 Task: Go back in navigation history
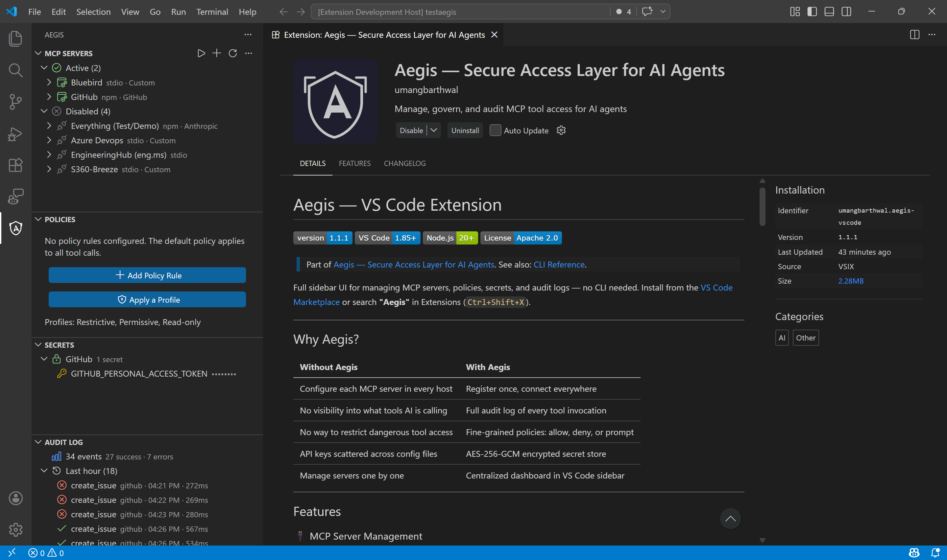pyautogui.click(x=283, y=12)
